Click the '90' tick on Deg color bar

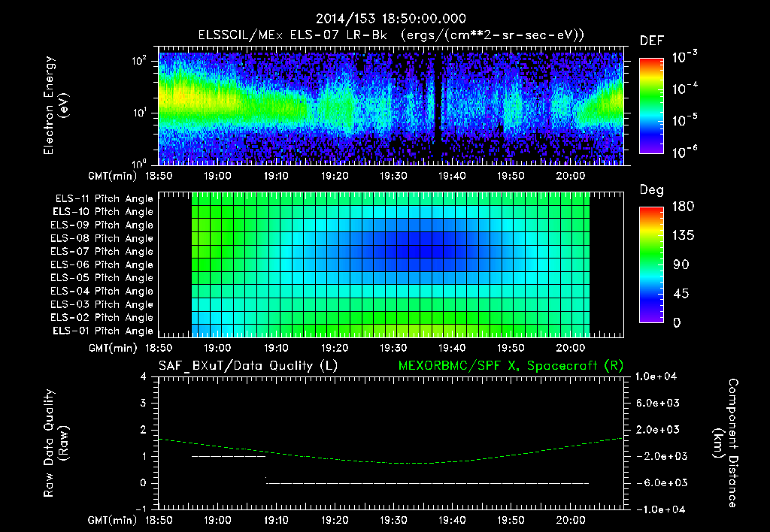click(x=681, y=265)
